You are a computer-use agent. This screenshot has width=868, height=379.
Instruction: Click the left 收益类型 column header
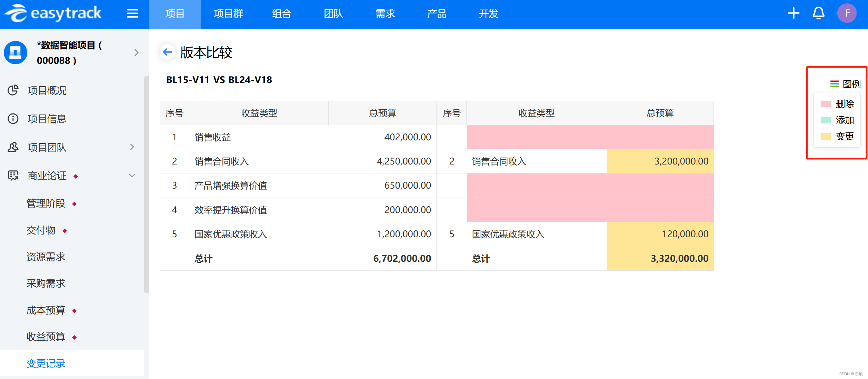pos(259,113)
